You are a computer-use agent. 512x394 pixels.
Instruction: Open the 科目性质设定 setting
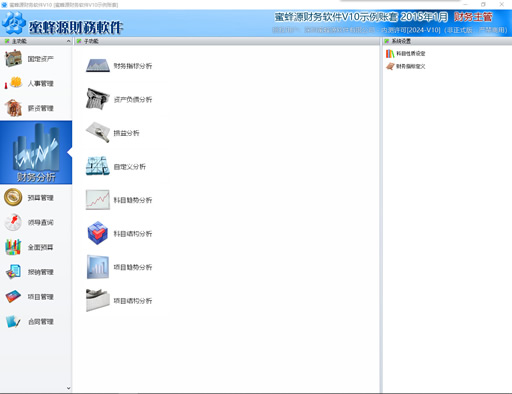(406, 53)
